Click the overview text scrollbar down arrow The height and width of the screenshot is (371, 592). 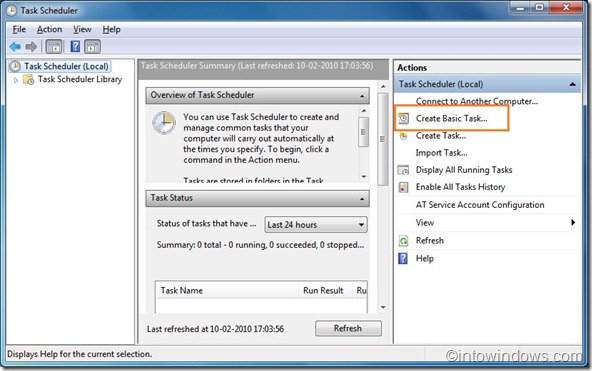tap(364, 176)
